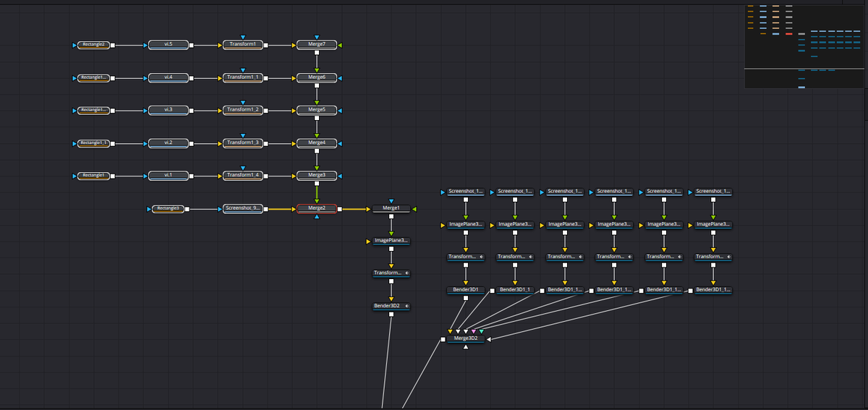Image resolution: width=868 pixels, height=410 pixels.
Task: Select the ImagePlane3 node below Merge1
Action: [x=391, y=241]
